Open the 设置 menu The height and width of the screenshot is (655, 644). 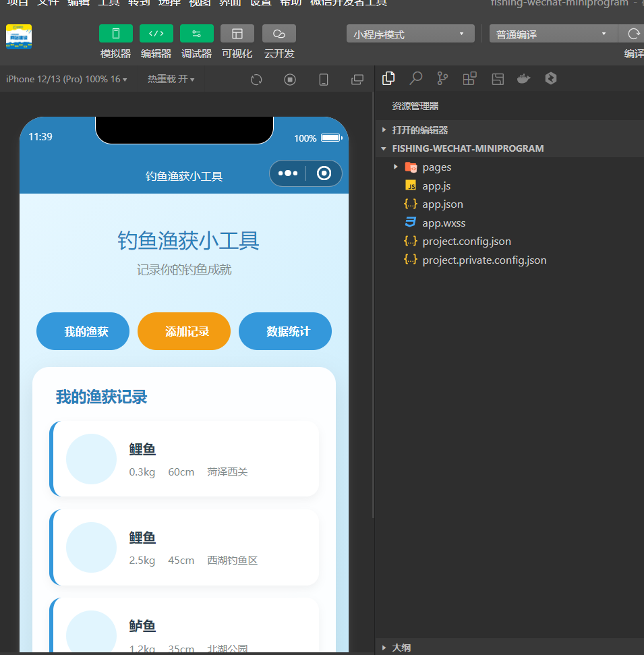point(260,3)
